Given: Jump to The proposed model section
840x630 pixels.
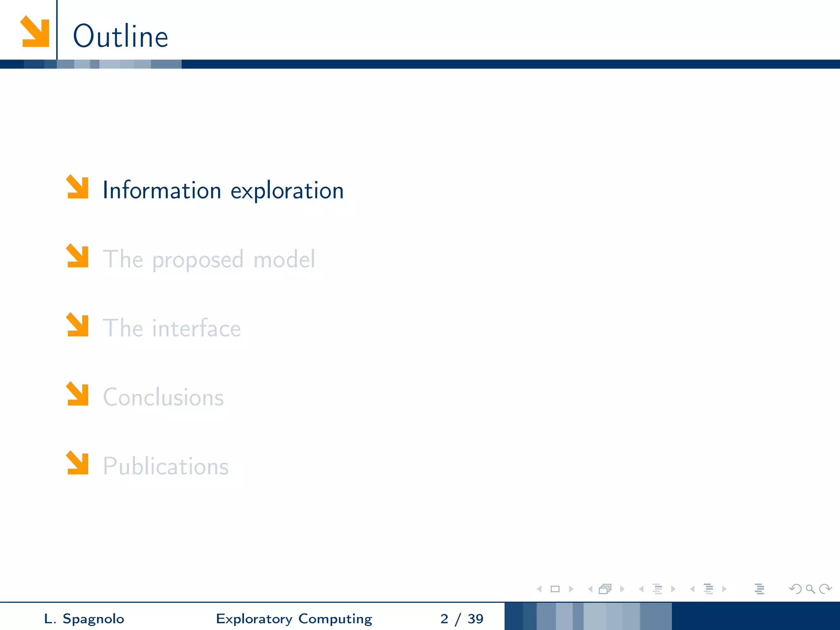Looking at the screenshot, I should (209, 260).
